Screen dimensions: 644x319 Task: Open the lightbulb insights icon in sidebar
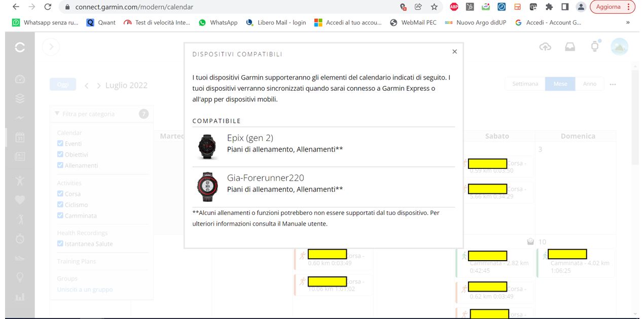click(x=20, y=277)
